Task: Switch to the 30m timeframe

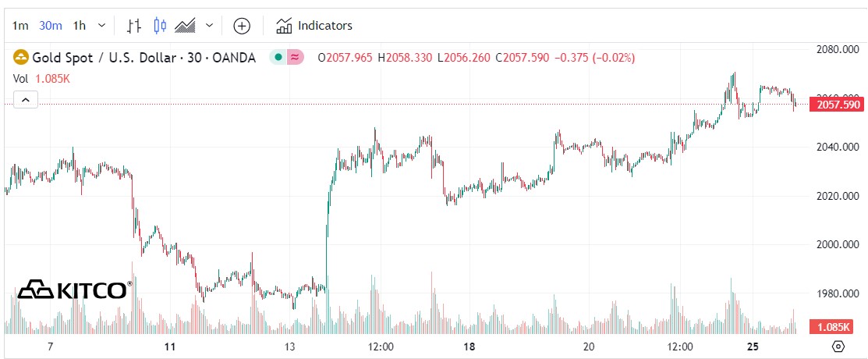Action: (x=50, y=26)
